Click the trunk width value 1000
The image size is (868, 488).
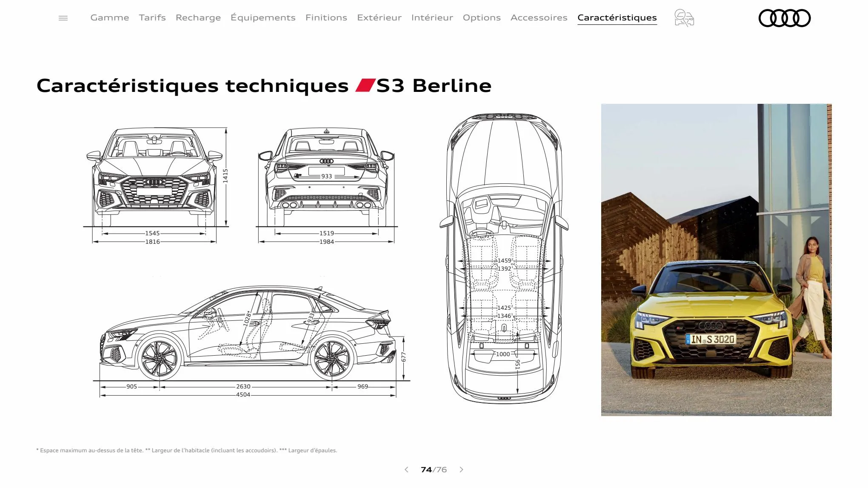[503, 354]
